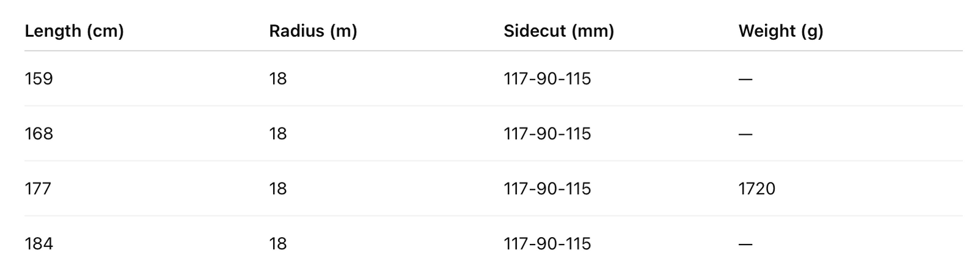The image size is (980, 280).
Task: Select the 168 length cell
Action: (x=39, y=134)
